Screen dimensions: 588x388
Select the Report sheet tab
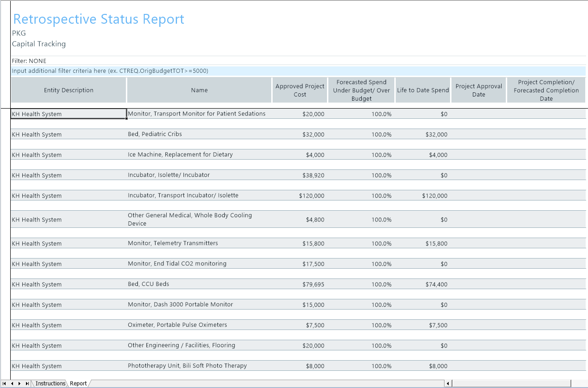(x=78, y=383)
